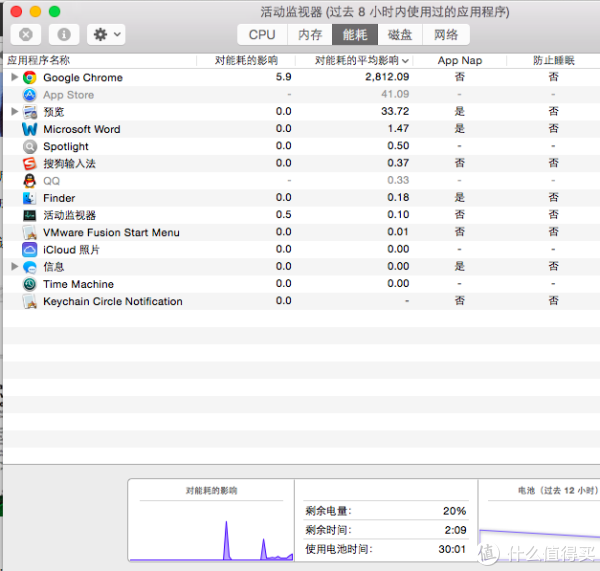Viewport: 600px width, 571px height.
Task: Click the 剩余电量 20% value
Action: tap(454, 511)
